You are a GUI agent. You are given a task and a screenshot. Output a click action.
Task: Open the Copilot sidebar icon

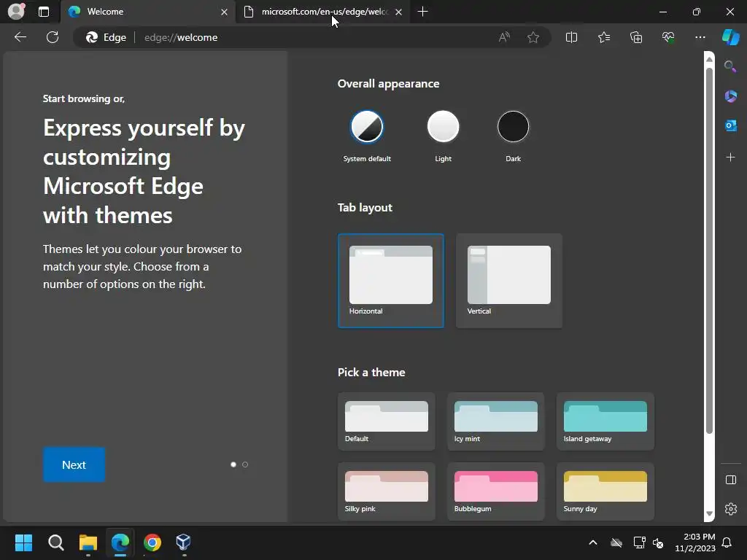pyautogui.click(x=730, y=37)
